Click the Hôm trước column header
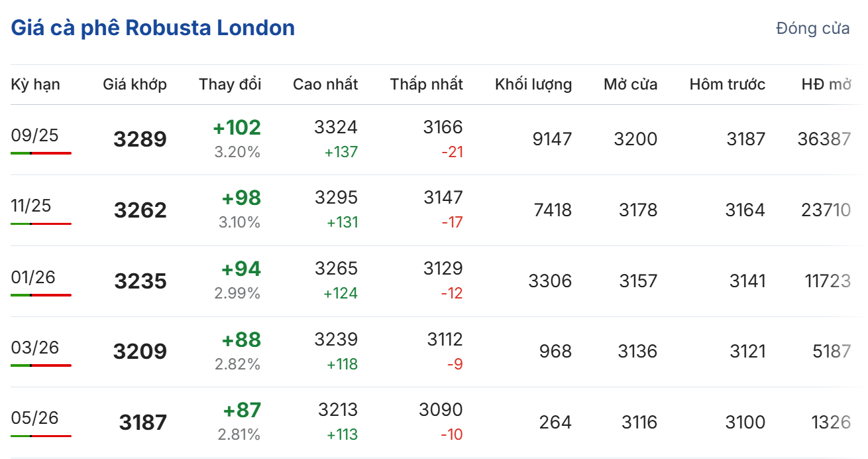The image size is (868, 459). [727, 84]
